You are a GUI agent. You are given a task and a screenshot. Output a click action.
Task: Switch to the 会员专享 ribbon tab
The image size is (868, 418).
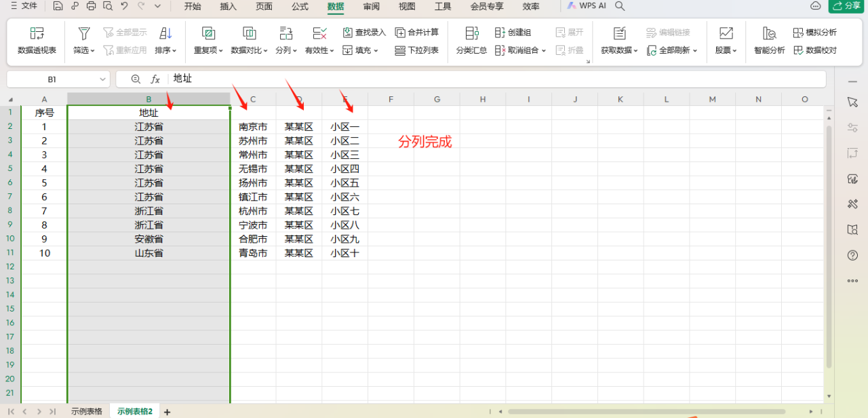(487, 7)
